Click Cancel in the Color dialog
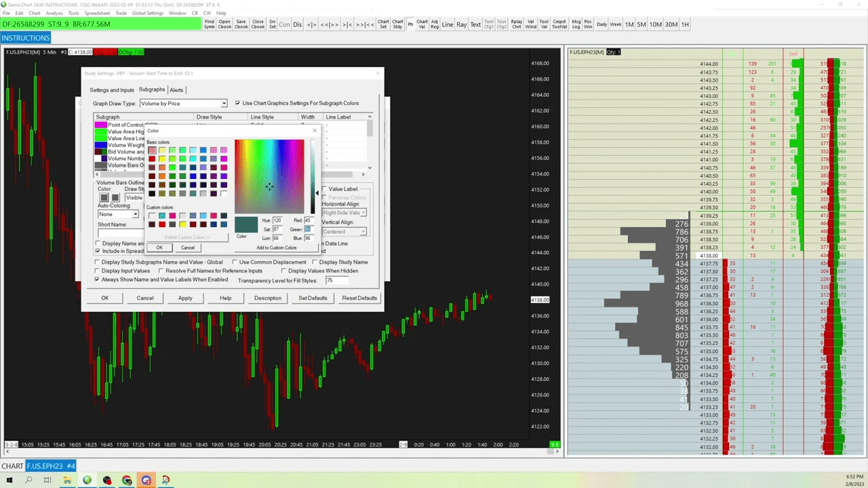Screen dimensions: 868x488 click(x=188, y=247)
